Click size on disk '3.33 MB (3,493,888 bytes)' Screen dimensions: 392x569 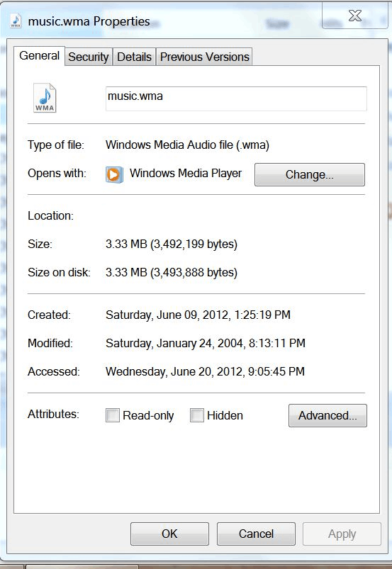(172, 272)
